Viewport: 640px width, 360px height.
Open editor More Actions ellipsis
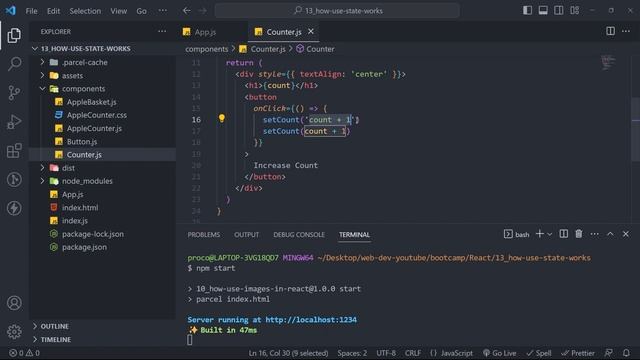tap(626, 31)
